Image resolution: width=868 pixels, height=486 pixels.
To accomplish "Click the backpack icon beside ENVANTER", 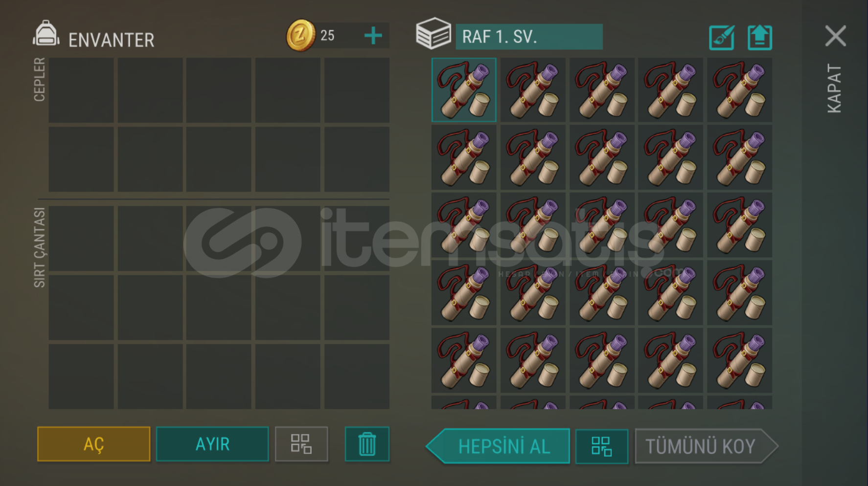I will point(46,34).
